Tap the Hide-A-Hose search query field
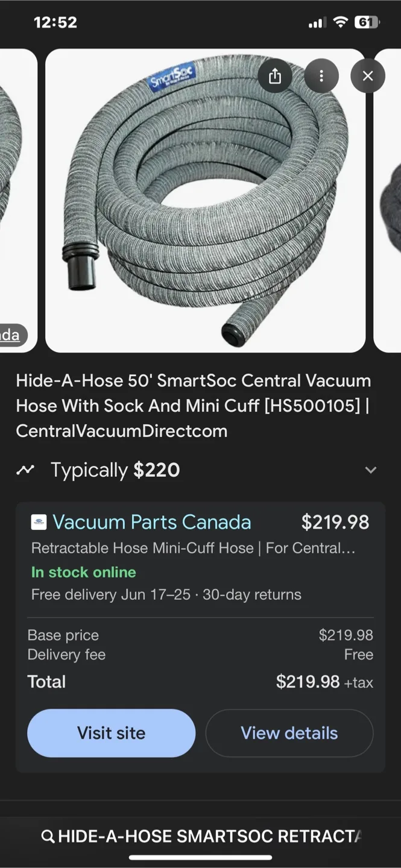The height and width of the screenshot is (868, 401). coord(201,836)
